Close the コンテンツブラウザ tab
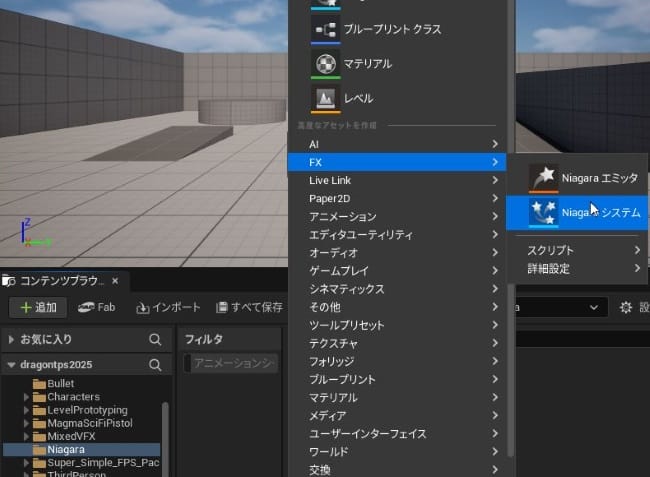Viewport: 650px width, 477px height. click(x=115, y=281)
